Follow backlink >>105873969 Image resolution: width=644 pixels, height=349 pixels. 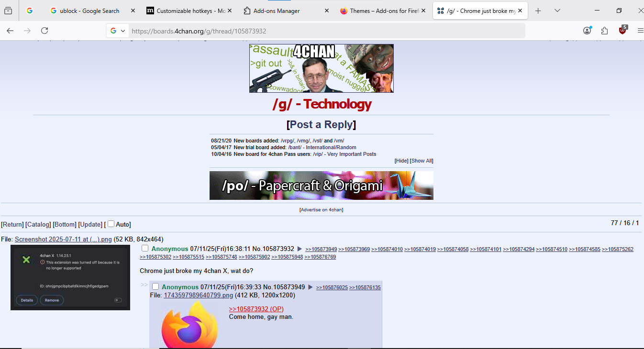pos(354,249)
